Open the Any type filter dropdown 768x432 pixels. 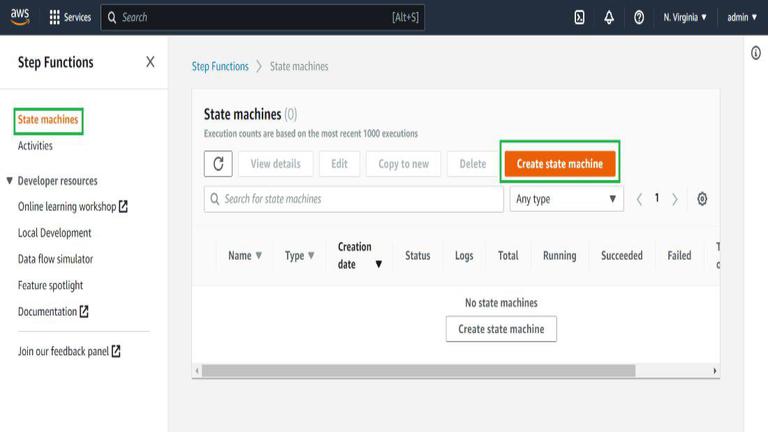click(x=567, y=199)
